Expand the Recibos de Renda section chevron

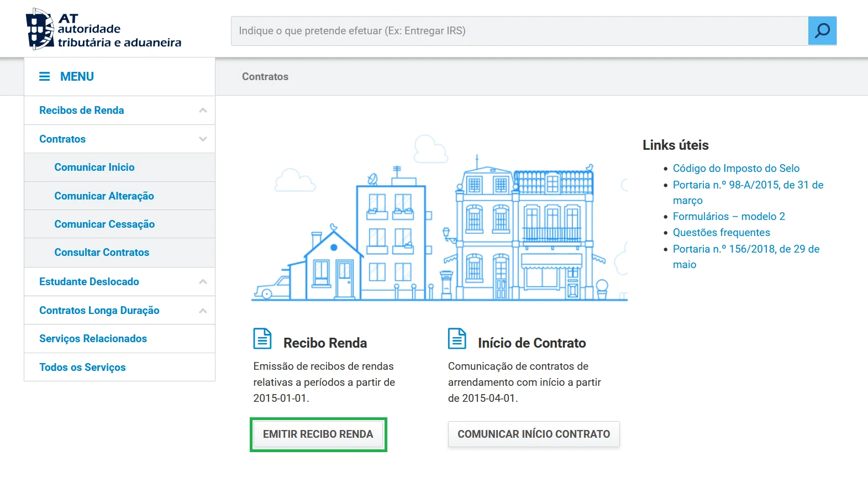(x=203, y=111)
